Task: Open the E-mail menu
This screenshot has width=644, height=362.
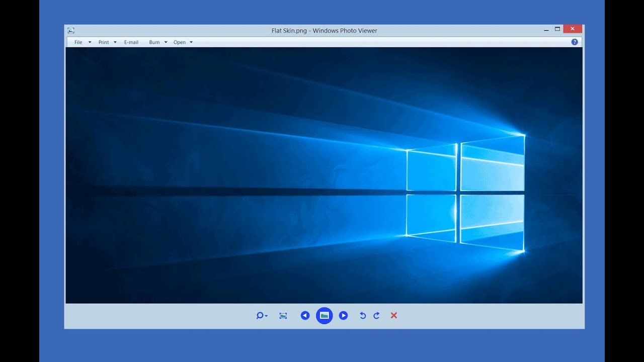Action: click(131, 42)
